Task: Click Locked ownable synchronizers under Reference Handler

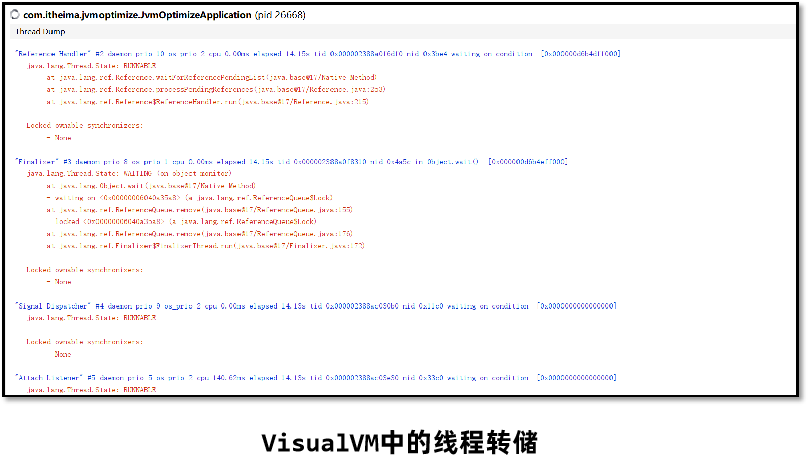Action: pyautogui.click(x=85, y=125)
